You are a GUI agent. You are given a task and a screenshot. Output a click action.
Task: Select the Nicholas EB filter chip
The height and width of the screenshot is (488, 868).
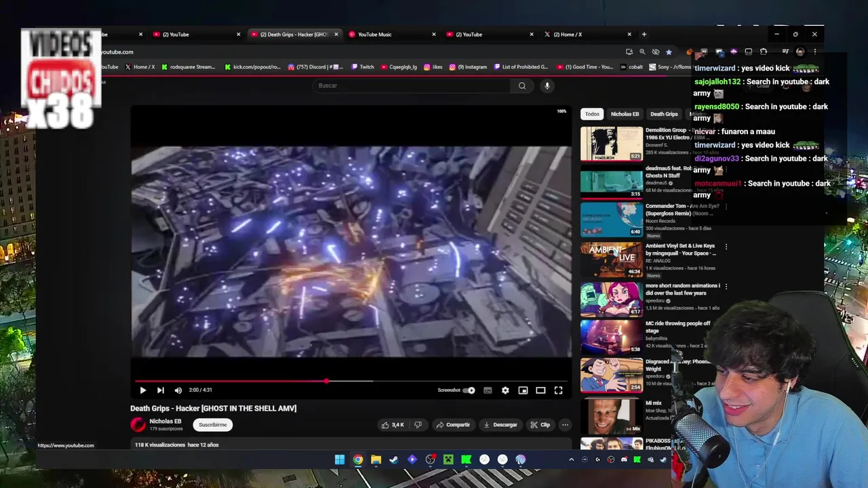click(625, 114)
